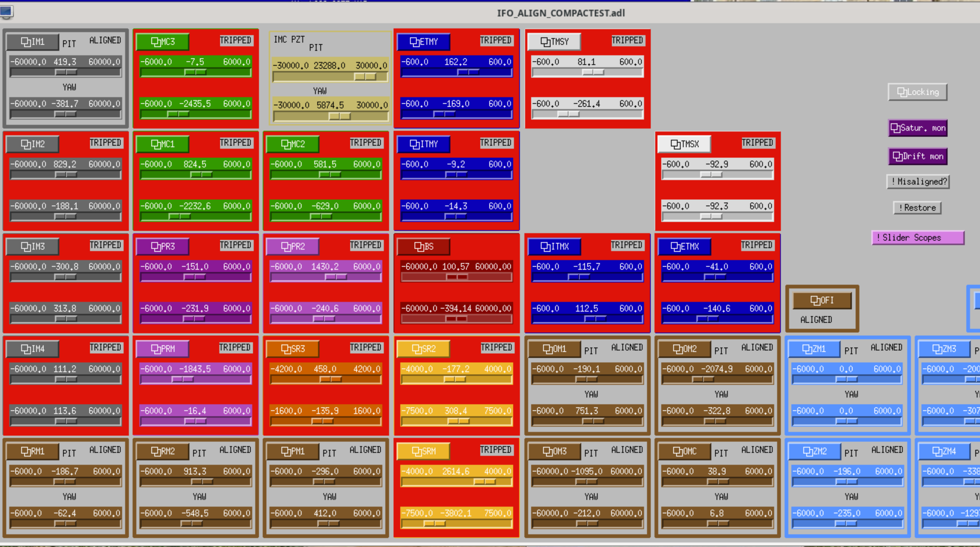Click the OM2 yaw slider bar
980x547 pixels.
point(717,421)
